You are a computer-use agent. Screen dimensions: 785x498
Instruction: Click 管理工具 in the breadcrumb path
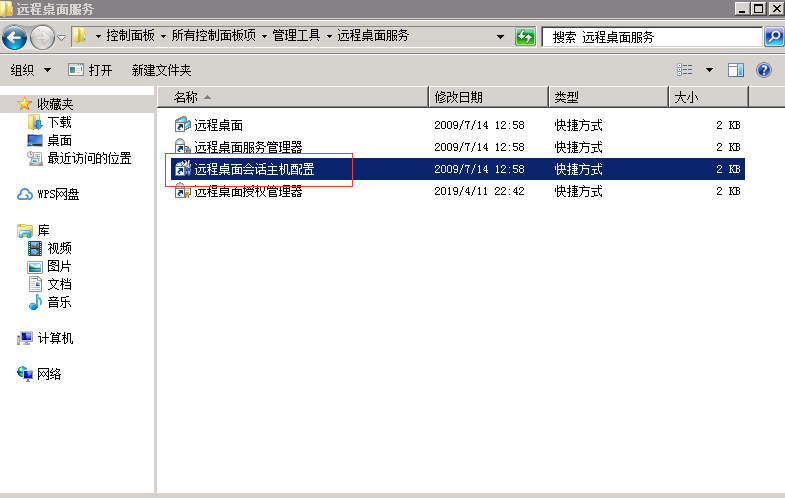tap(299, 36)
